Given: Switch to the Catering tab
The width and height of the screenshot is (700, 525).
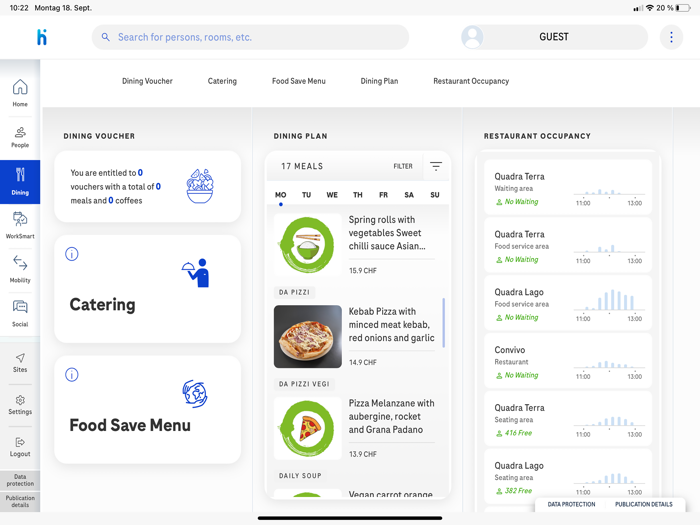Looking at the screenshot, I should (222, 81).
